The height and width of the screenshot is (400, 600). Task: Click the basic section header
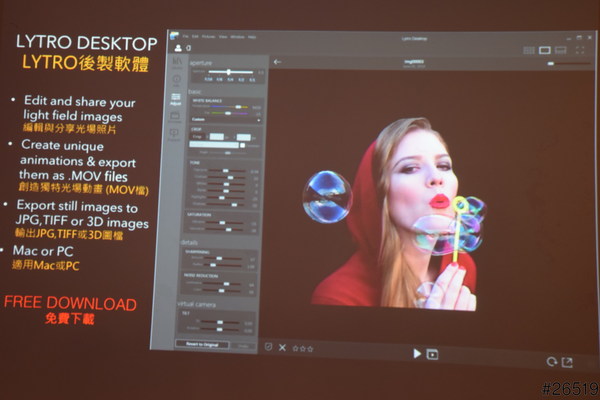click(x=194, y=92)
